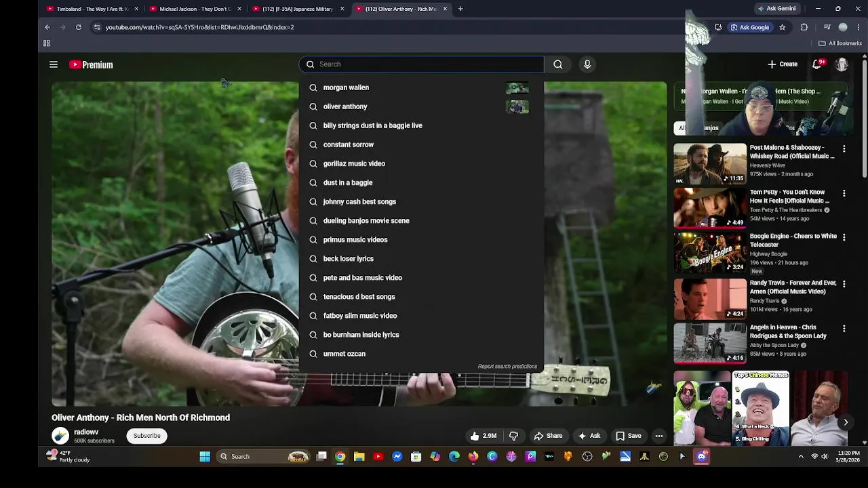View site information icon in address bar
Image resolution: width=868 pixels, height=488 pixels.
(97, 27)
